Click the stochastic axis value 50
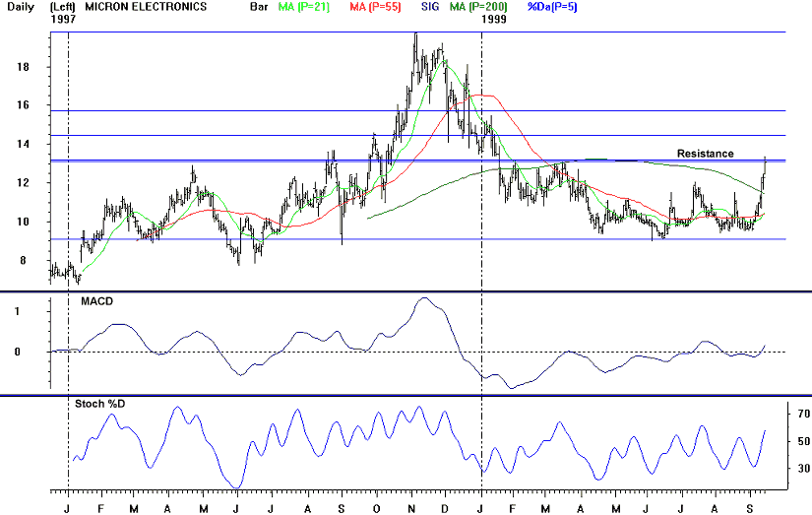This screenshot has height=515, width=812. (x=804, y=441)
